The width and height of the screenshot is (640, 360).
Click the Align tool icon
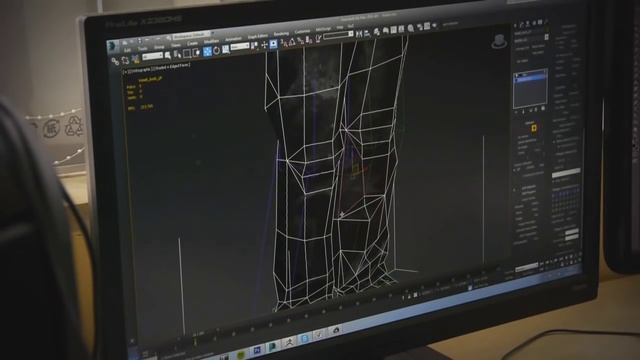click(x=367, y=33)
